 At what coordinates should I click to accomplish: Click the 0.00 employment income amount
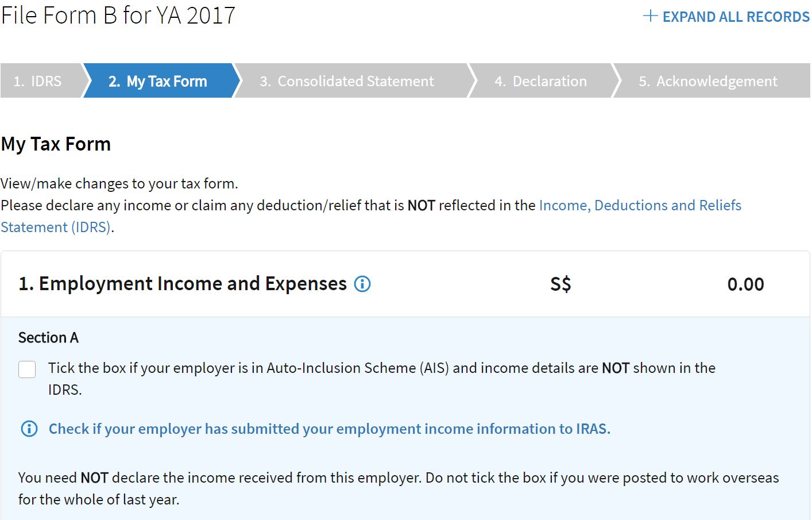click(x=745, y=284)
